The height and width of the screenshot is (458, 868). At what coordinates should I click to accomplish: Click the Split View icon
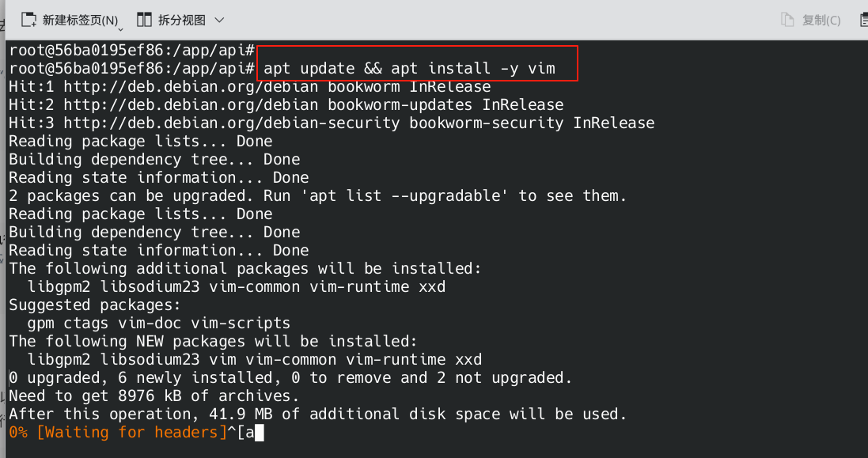pos(144,19)
